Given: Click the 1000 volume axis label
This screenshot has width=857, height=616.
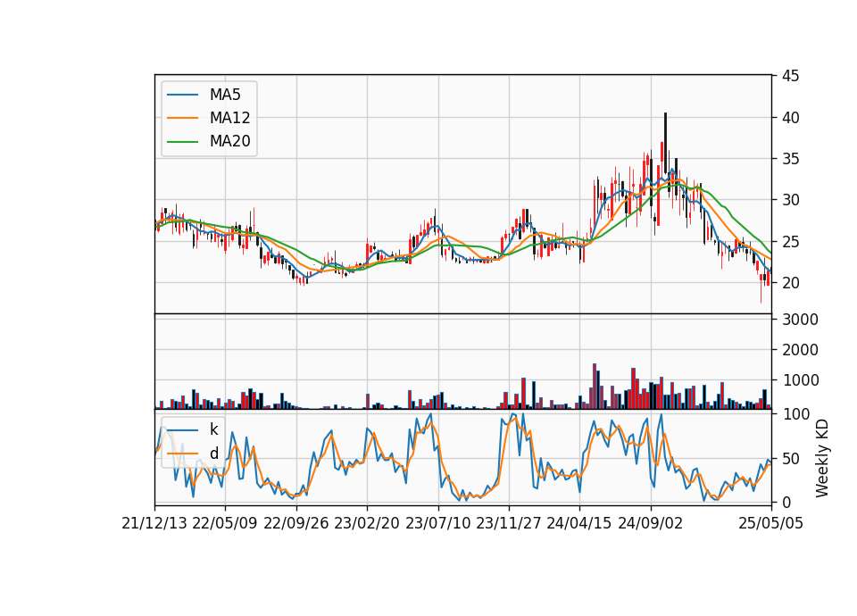Looking at the screenshot, I should (x=800, y=380).
